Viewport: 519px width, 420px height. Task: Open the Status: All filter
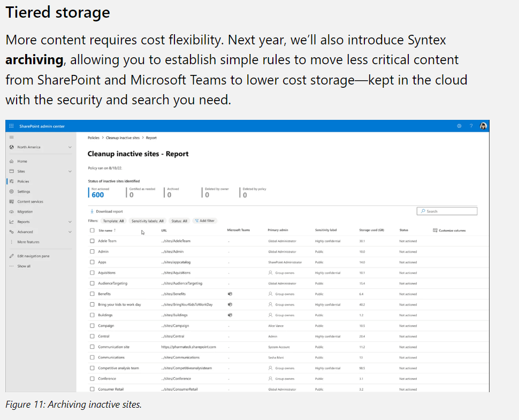(x=179, y=221)
